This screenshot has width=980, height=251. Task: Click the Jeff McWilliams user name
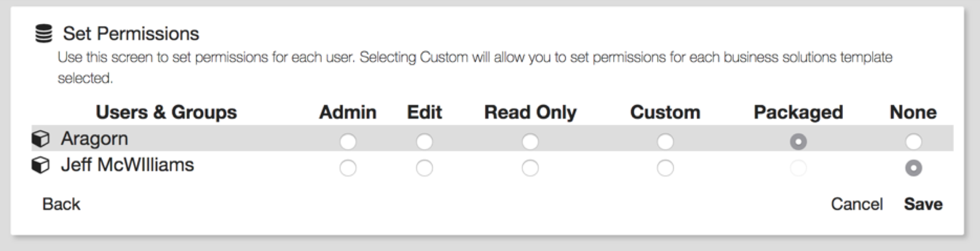coord(127,165)
